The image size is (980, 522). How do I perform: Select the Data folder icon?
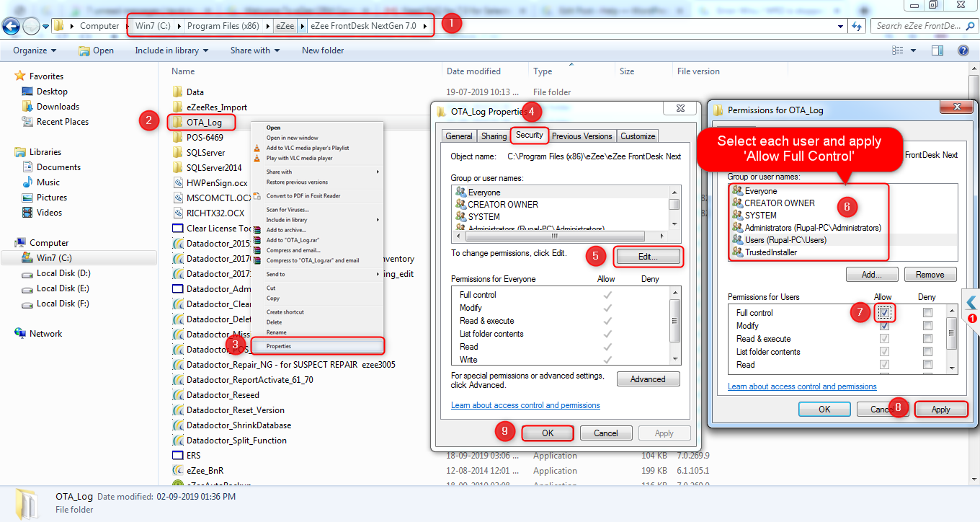tap(179, 92)
